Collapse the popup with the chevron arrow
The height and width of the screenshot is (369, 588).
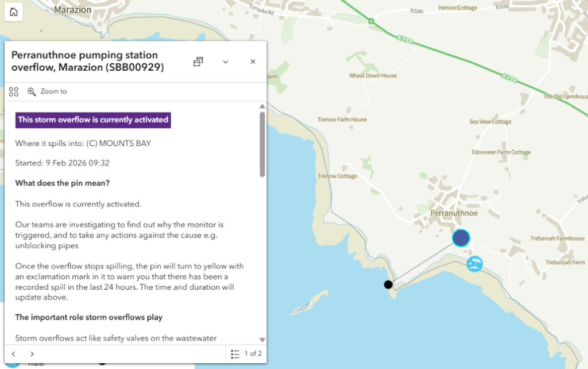(x=226, y=62)
